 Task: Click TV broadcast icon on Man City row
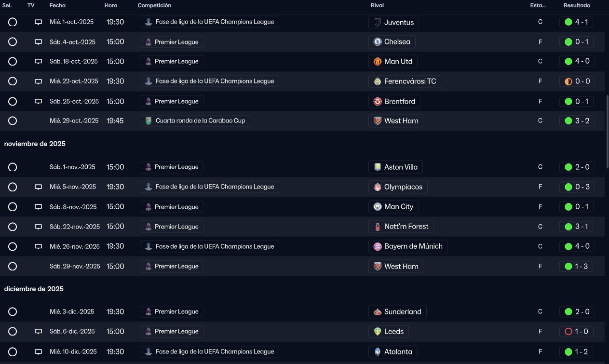click(39, 207)
